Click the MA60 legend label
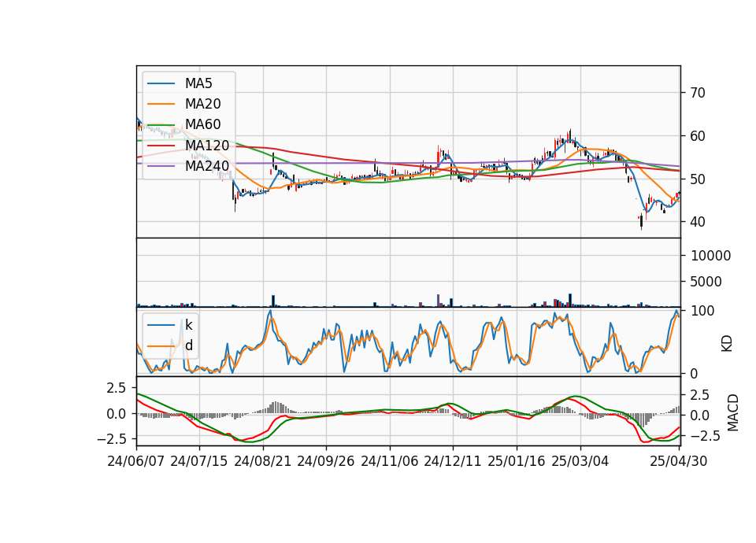This screenshot has width=756, height=543. (x=202, y=124)
